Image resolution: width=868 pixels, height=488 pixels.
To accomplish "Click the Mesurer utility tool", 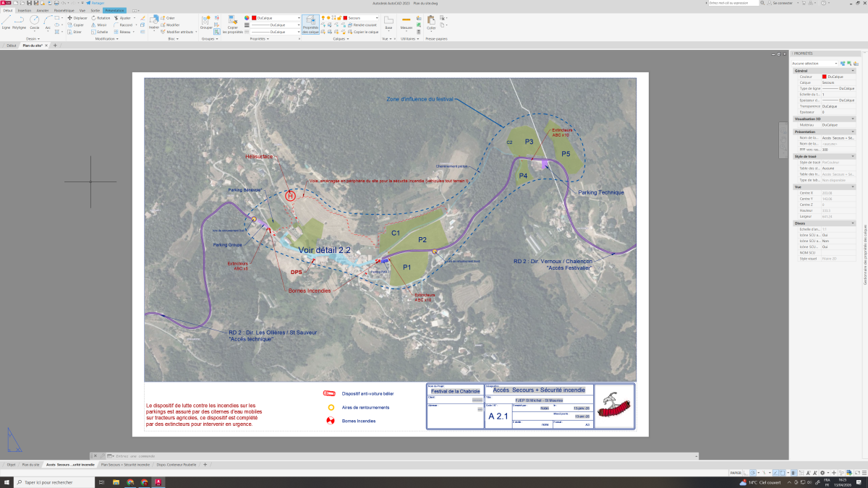I will (x=407, y=22).
